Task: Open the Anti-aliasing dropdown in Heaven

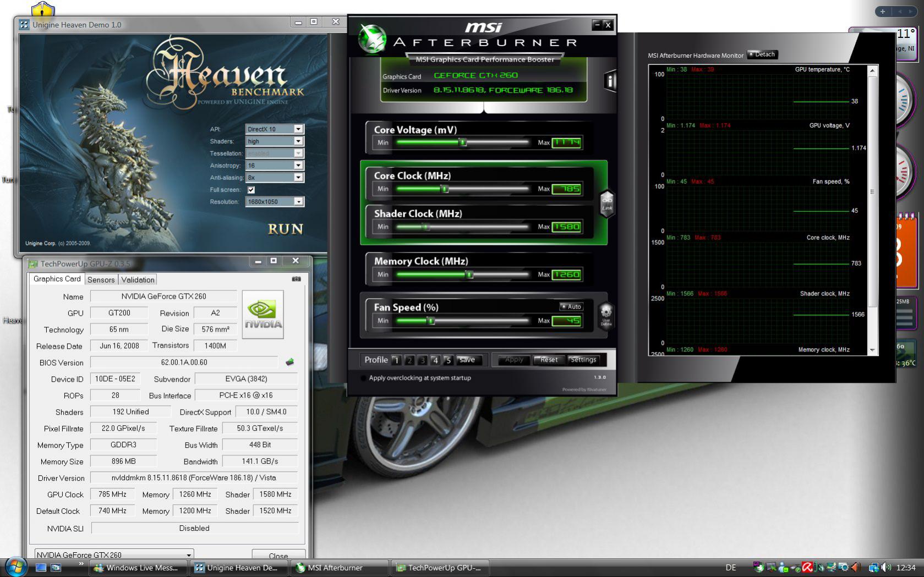Action: [298, 178]
